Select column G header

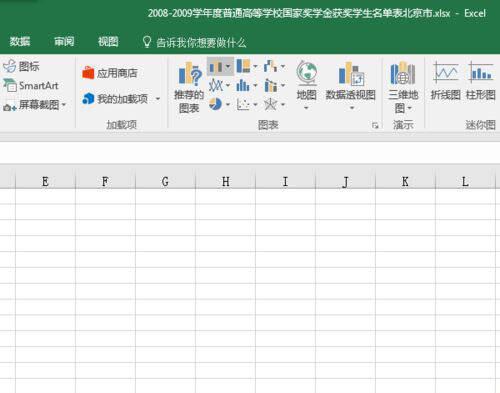[165, 181]
